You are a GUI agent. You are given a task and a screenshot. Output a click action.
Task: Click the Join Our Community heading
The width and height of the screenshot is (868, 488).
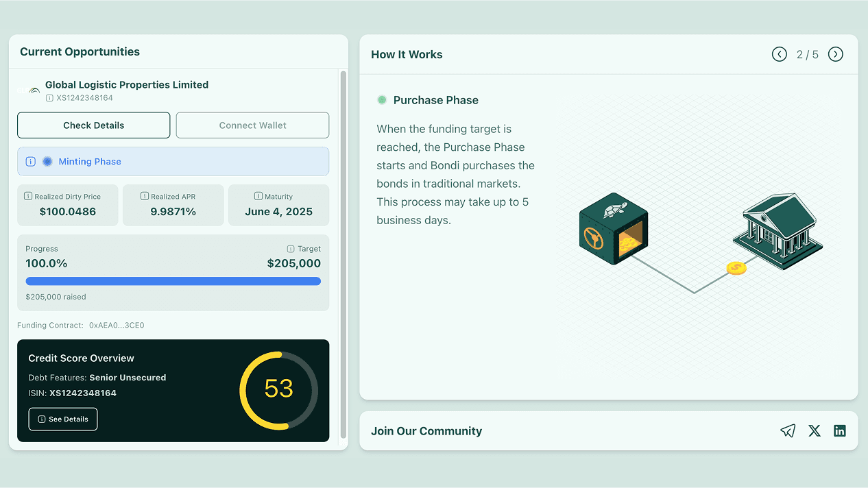pos(426,431)
